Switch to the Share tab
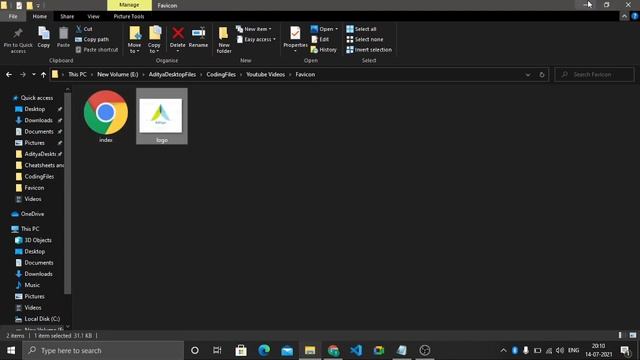This screenshot has width=640, height=360. point(67,16)
